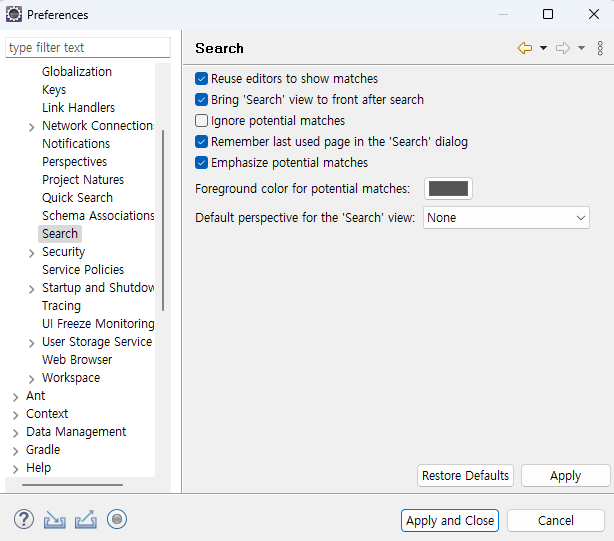Screen dimensions: 614x541
Task: Select Help preference category
Action: click(38, 468)
